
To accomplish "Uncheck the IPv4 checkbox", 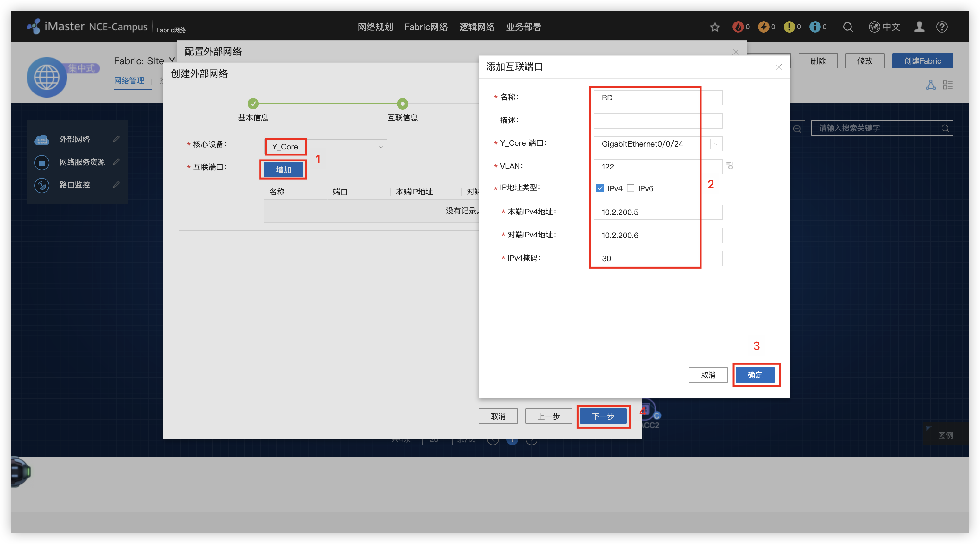I will click(x=600, y=188).
